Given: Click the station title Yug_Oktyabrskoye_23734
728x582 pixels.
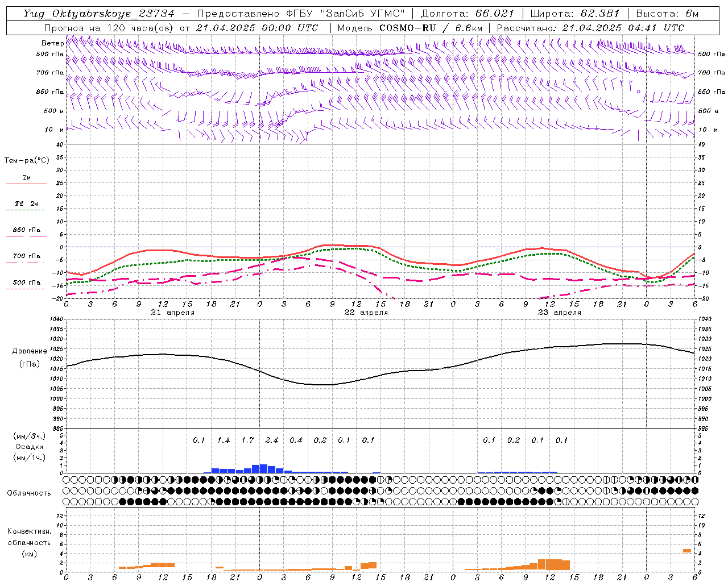Looking at the screenshot, I should coord(99,14).
